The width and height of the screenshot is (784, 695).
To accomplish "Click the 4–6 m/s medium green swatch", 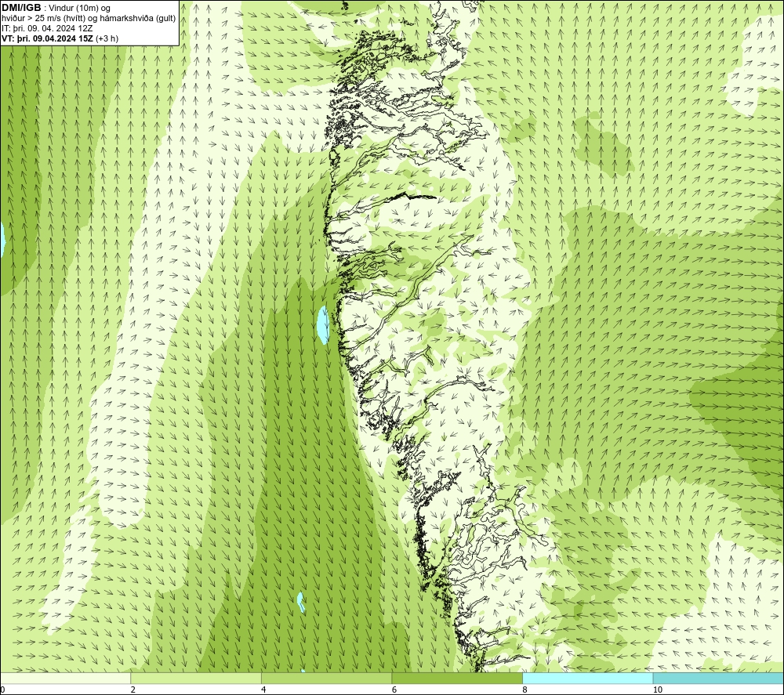I will click(x=326, y=678).
